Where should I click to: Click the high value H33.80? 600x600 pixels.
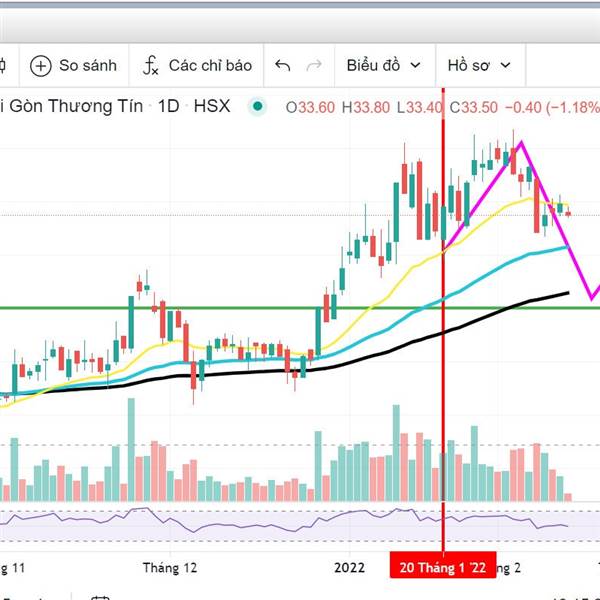click(x=365, y=108)
